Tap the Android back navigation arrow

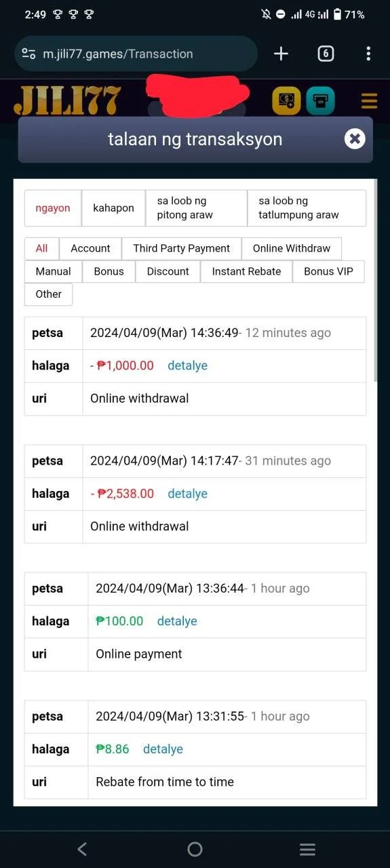tap(82, 849)
